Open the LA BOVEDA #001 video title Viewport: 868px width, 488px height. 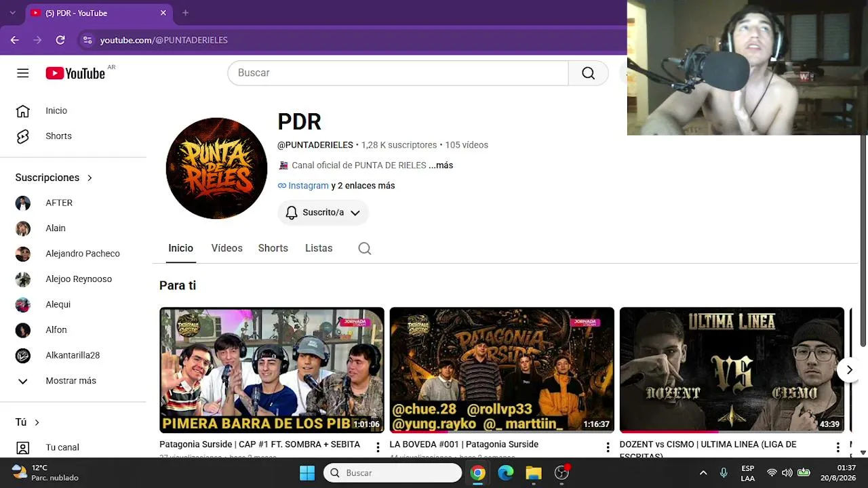point(464,445)
